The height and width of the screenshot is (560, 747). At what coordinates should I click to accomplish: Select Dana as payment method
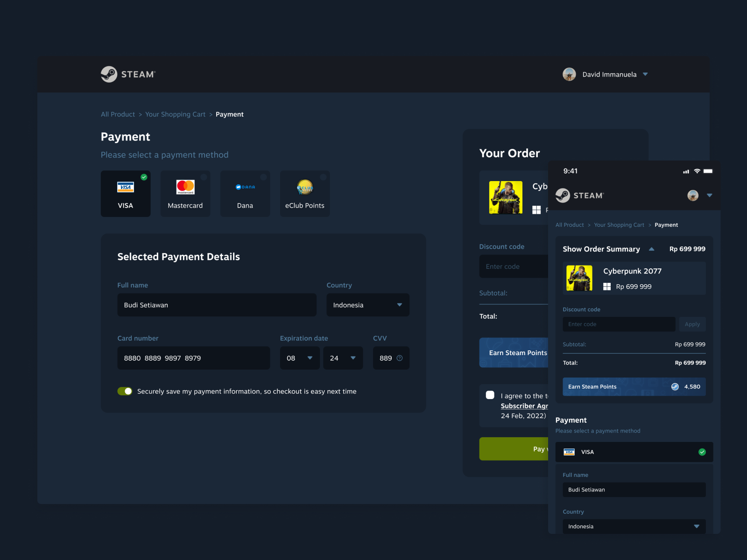point(245,193)
